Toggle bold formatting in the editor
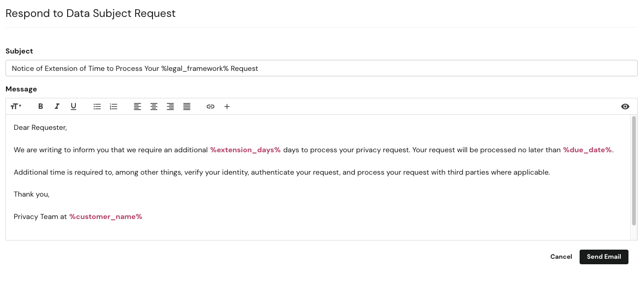This screenshot has height=283, width=644. (40, 106)
